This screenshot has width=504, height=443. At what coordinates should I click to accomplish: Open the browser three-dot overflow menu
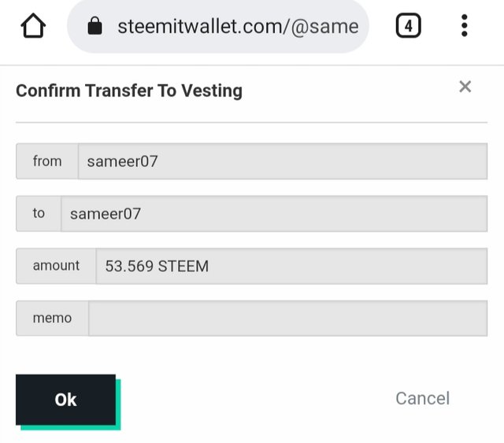(465, 27)
